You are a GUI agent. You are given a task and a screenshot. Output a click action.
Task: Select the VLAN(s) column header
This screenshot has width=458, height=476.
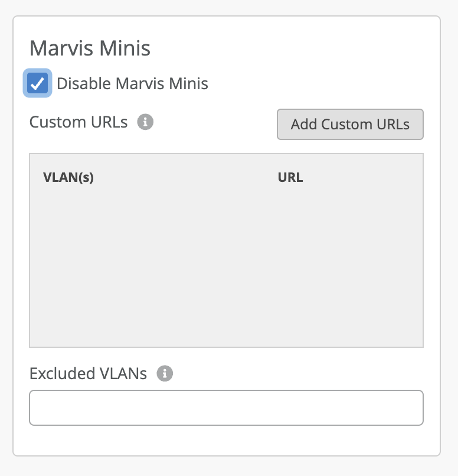[68, 177]
